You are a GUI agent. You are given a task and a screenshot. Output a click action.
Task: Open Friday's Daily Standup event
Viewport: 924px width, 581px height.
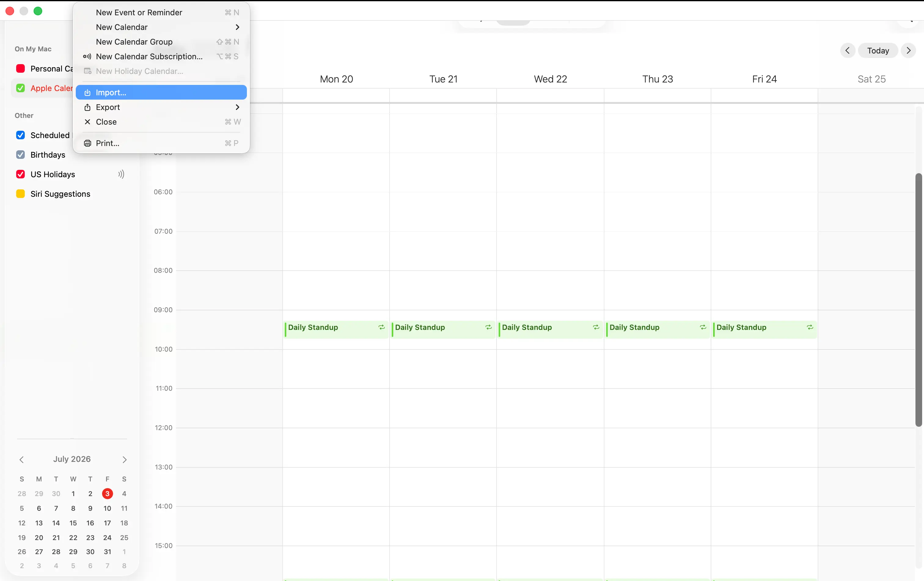765,329
